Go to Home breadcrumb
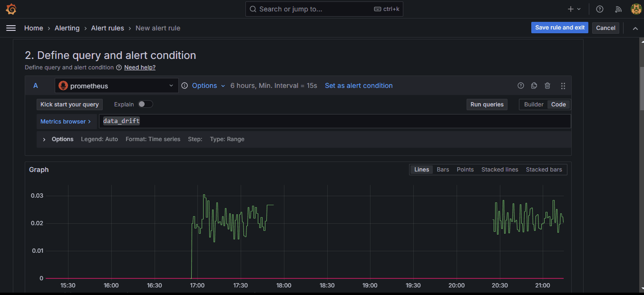This screenshot has width=644, height=295. 34,28
